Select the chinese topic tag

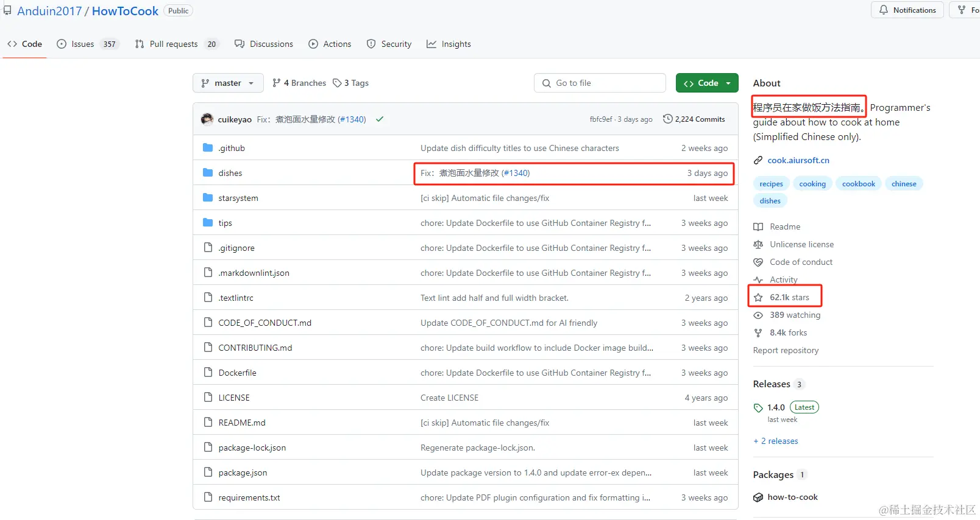pos(904,184)
